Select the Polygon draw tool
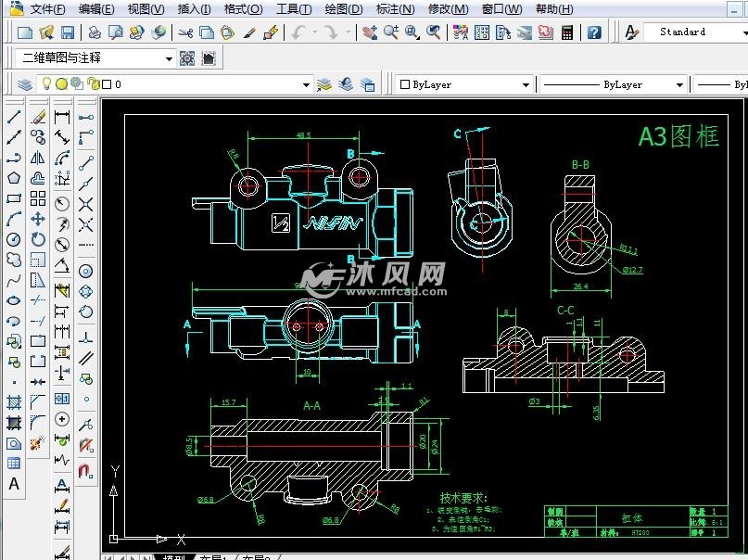Screen dimensions: 748x560 [14, 178]
